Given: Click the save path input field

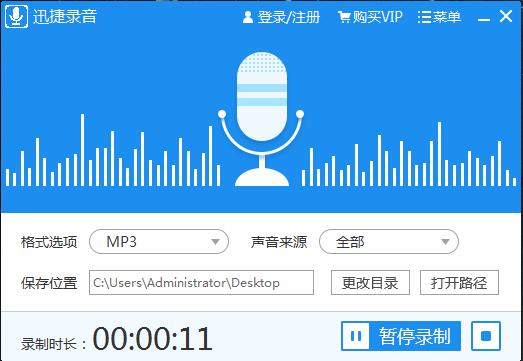Looking at the screenshot, I should click(x=201, y=283).
